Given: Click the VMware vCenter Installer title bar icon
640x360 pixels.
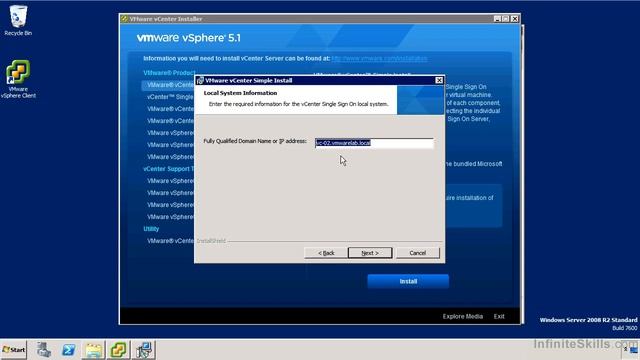Looking at the screenshot, I should coord(124,19).
